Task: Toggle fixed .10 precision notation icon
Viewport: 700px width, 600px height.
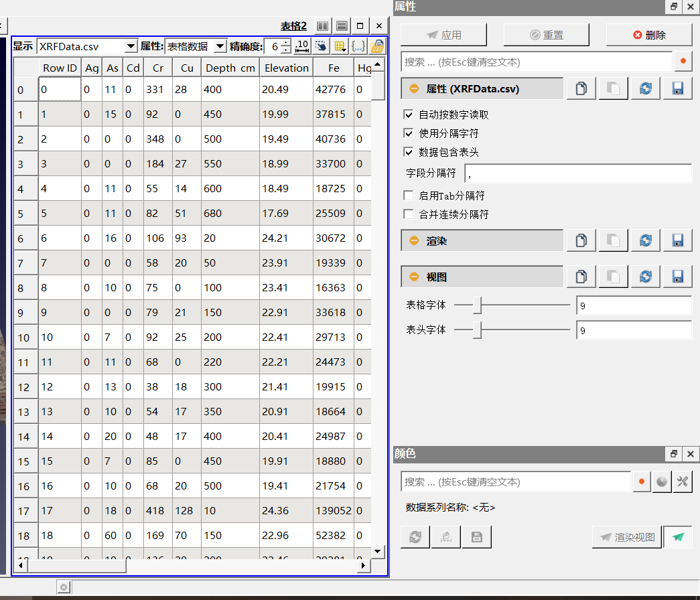Action: tap(302, 46)
